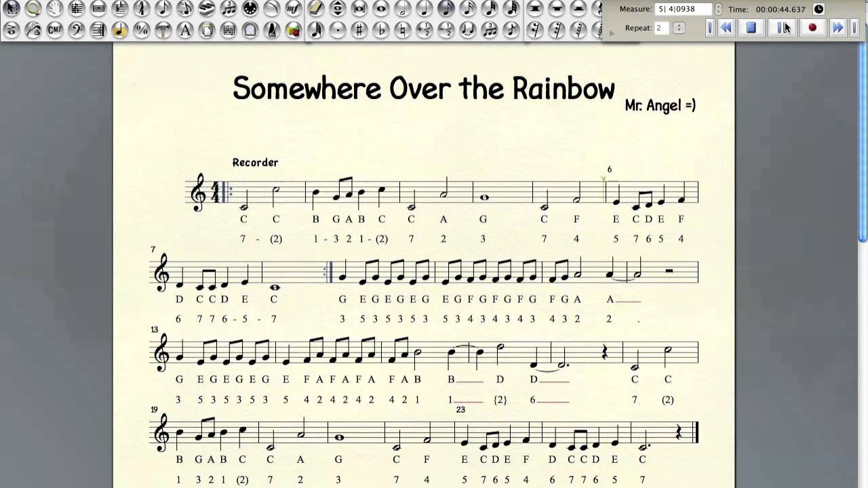Select the tie tool in entry palette
868x488 pixels.
pos(467,30)
